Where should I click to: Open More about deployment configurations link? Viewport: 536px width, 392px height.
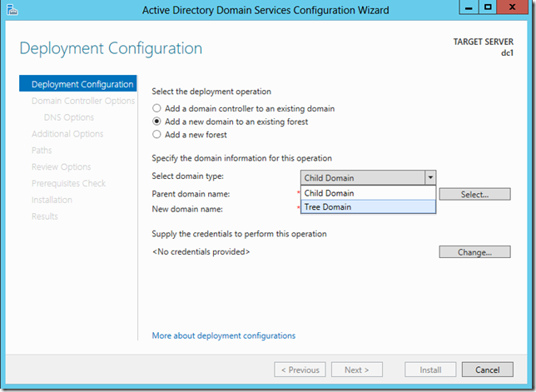pos(224,335)
